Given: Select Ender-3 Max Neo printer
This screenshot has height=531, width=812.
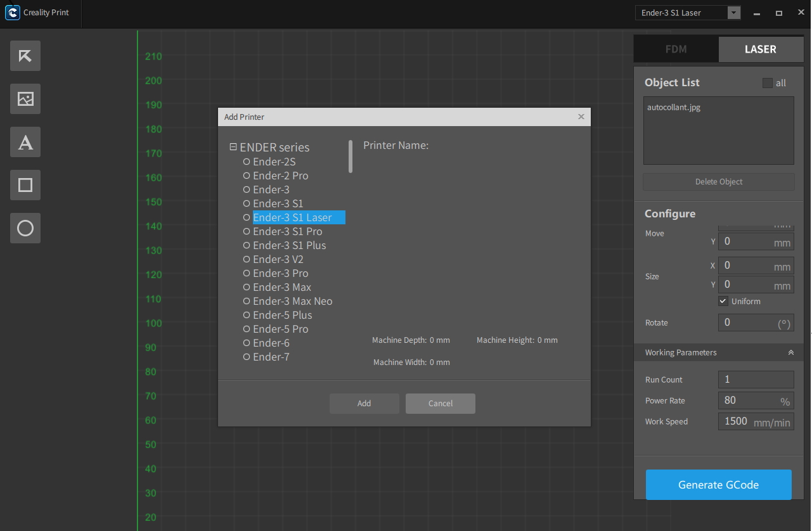Looking at the screenshot, I should point(288,301).
